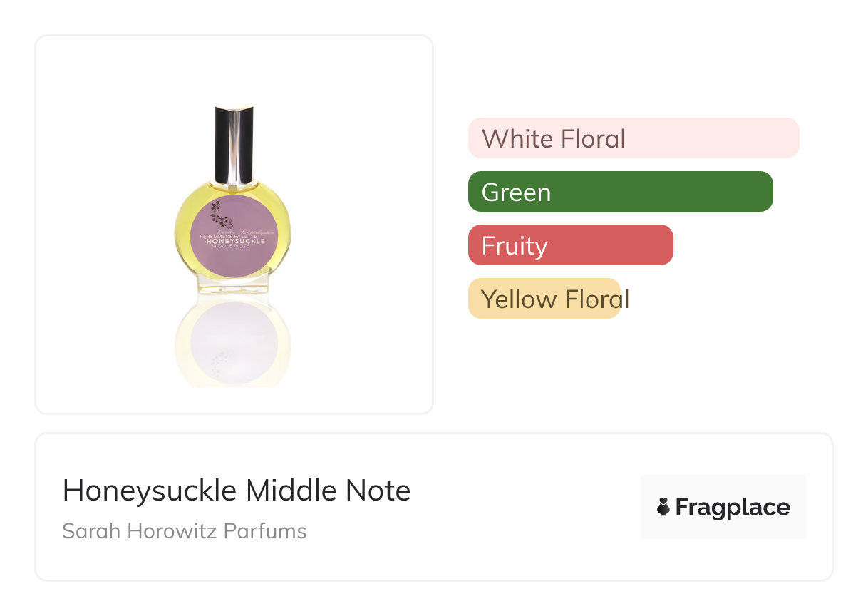
Task: Open the Sarah Horowitz Parfums brand link
Action: [x=185, y=531]
